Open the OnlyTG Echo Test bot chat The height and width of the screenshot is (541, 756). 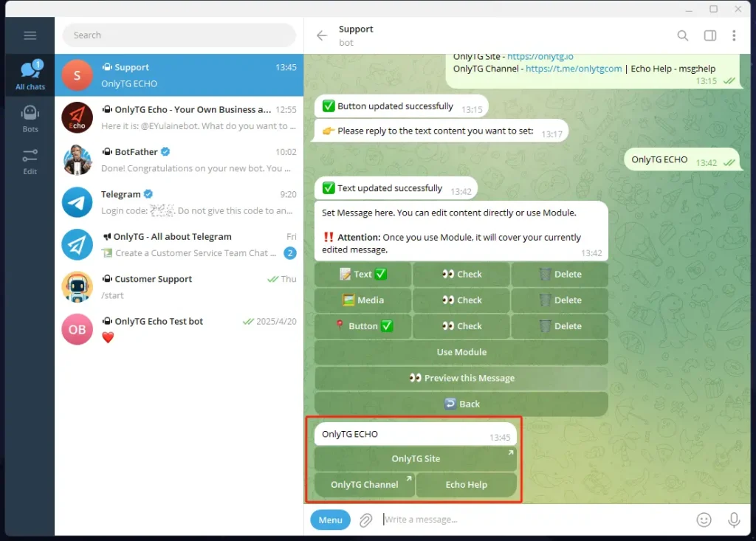click(x=179, y=330)
